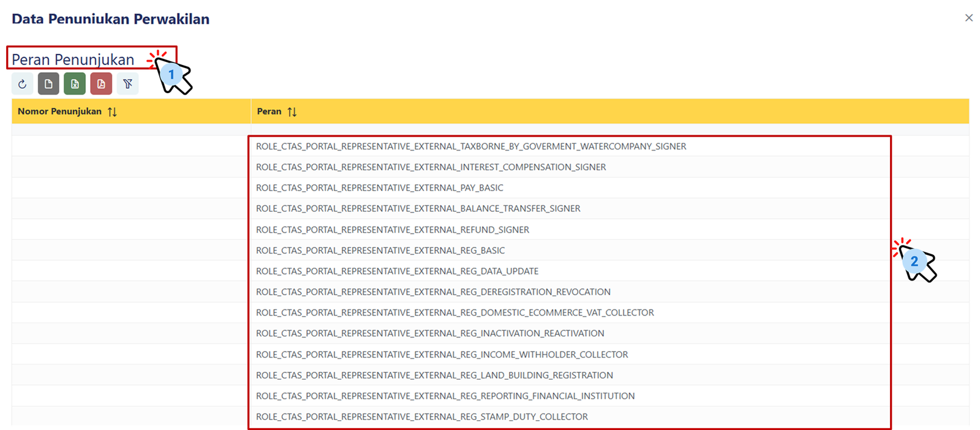Click the Nomor Penunjukan column header

pos(59,111)
